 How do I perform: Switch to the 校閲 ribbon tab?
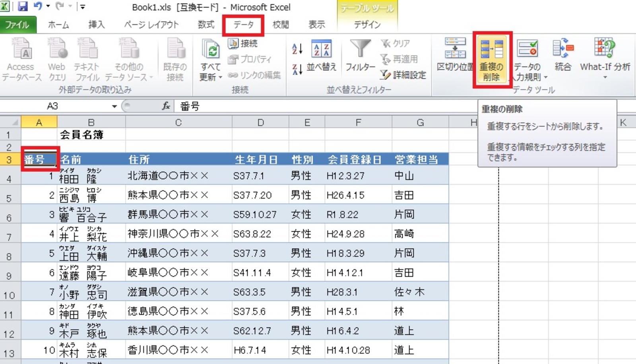pos(281,25)
